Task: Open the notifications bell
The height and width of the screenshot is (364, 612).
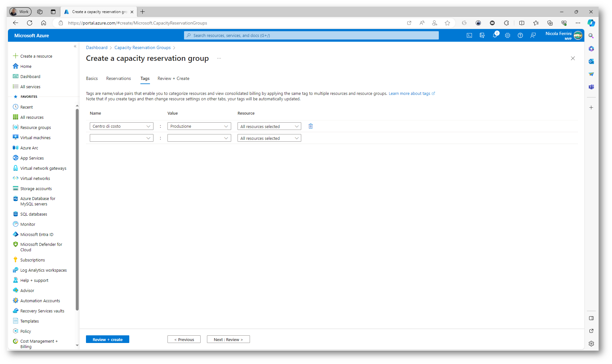Action: 495,35
